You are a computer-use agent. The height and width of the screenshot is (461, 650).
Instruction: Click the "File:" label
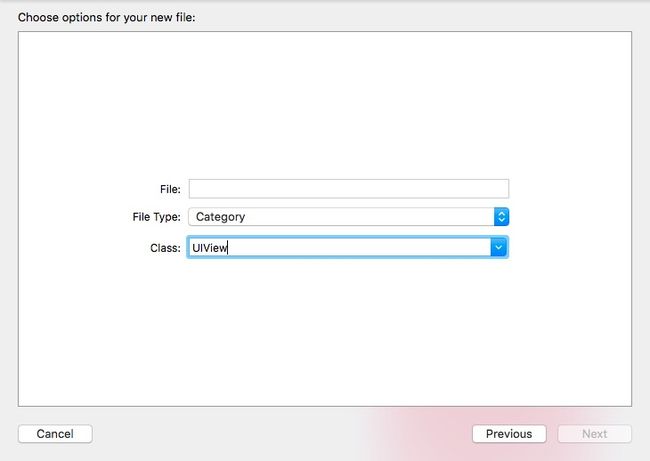pyautogui.click(x=170, y=189)
